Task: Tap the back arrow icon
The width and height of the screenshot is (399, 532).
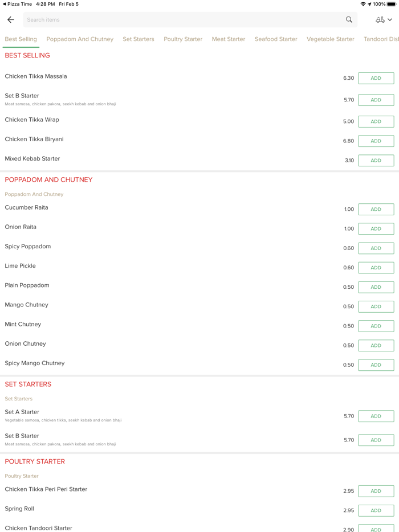Action: point(11,20)
